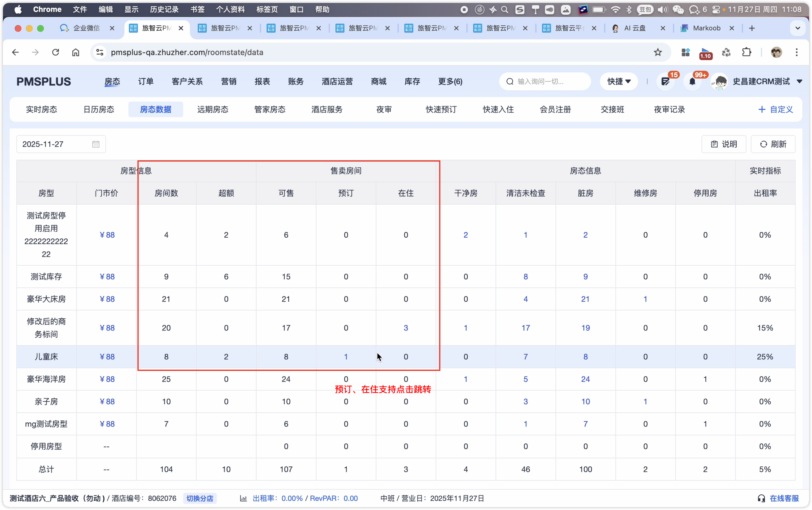Click the 刷新 button
812x510 pixels.
tap(773, 144)
